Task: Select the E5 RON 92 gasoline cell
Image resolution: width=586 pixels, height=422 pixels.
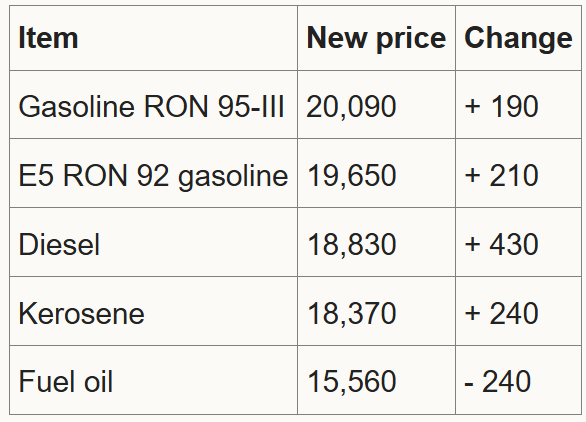Action: click(153, 175)
